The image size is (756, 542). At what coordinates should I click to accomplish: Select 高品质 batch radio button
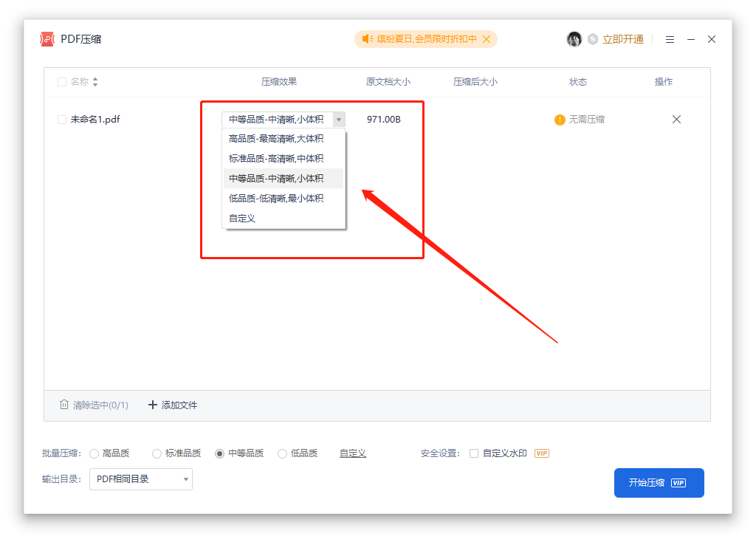94,453
